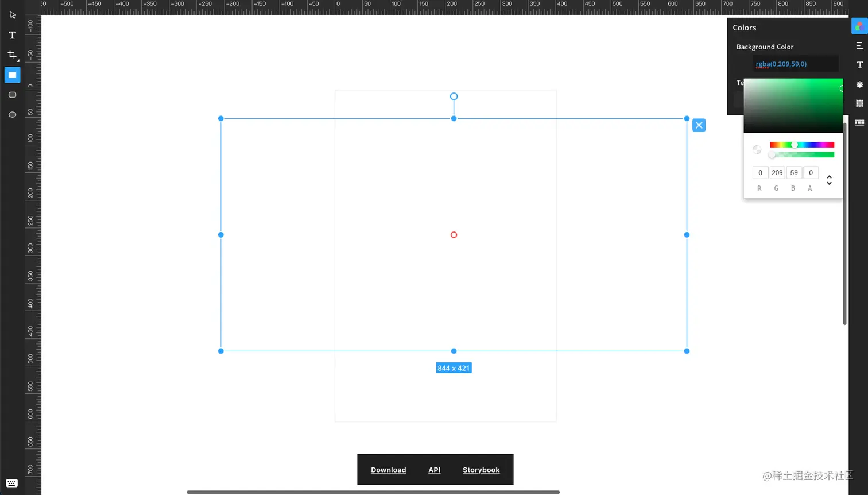Open the Download link
Image resolution: width=868 pixels, height=495 pixels.
coord(388,470)
